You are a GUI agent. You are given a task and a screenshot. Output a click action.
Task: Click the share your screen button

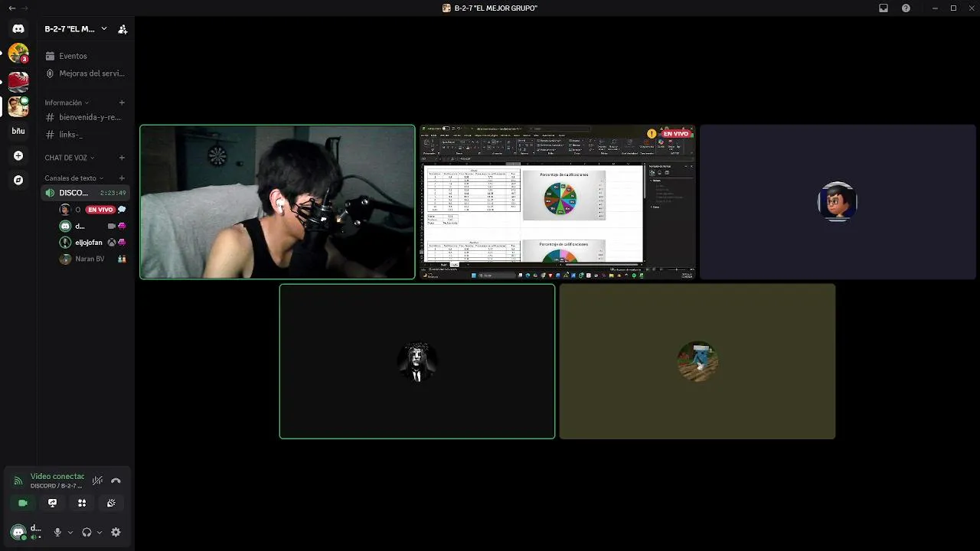52,503
